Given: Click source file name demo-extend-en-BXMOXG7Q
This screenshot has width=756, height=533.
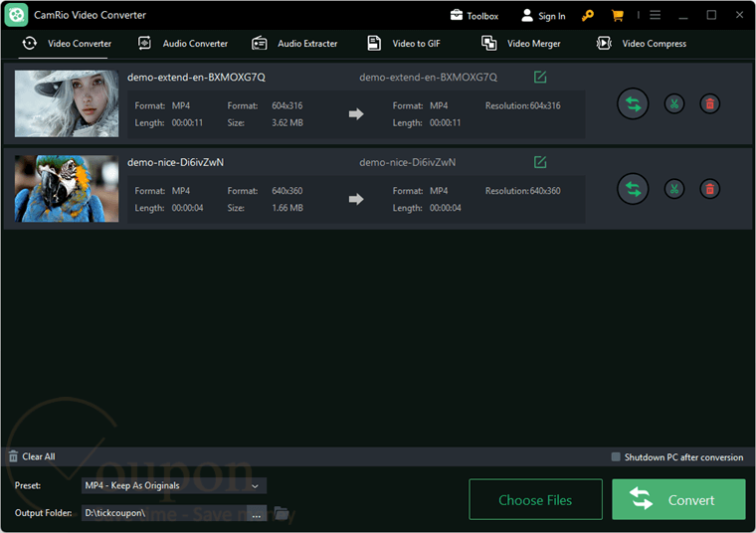Looking at the screenshot, I should [196, 78].
